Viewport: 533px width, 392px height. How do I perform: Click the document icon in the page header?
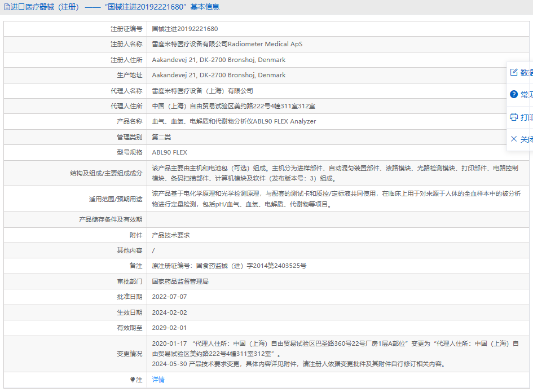coord(7,7)
